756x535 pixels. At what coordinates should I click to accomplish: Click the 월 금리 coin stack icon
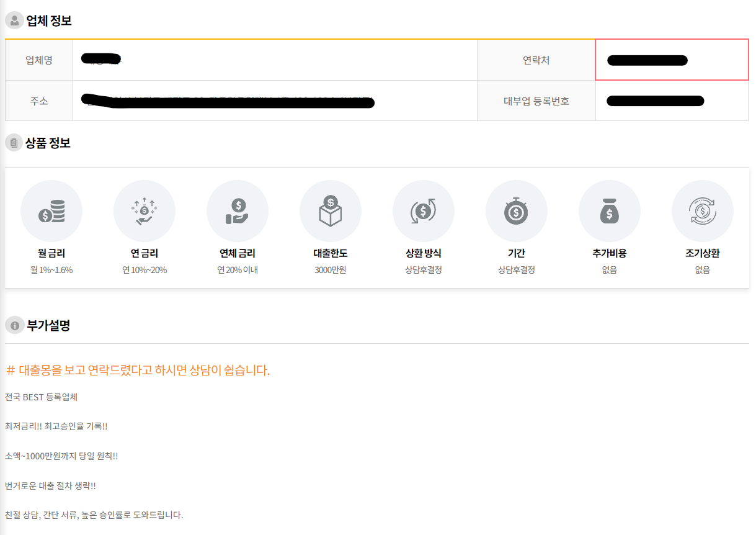pyautogui.click(x=51, y=210)
